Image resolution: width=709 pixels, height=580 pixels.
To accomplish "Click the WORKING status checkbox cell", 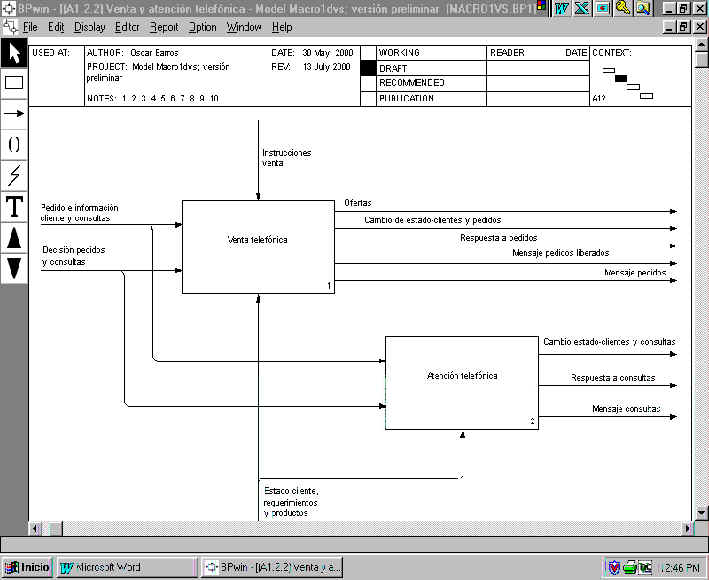I will pyautogui.click(x=369, y=52).
